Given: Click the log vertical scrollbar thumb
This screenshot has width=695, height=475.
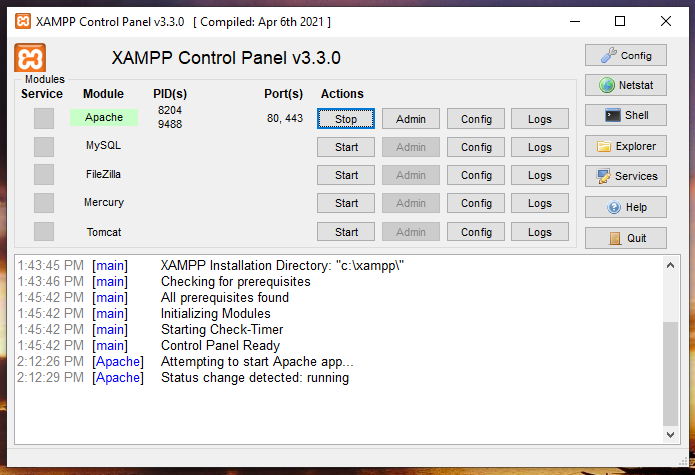Looking at the screenshot, I should click(x=670, y=374).
